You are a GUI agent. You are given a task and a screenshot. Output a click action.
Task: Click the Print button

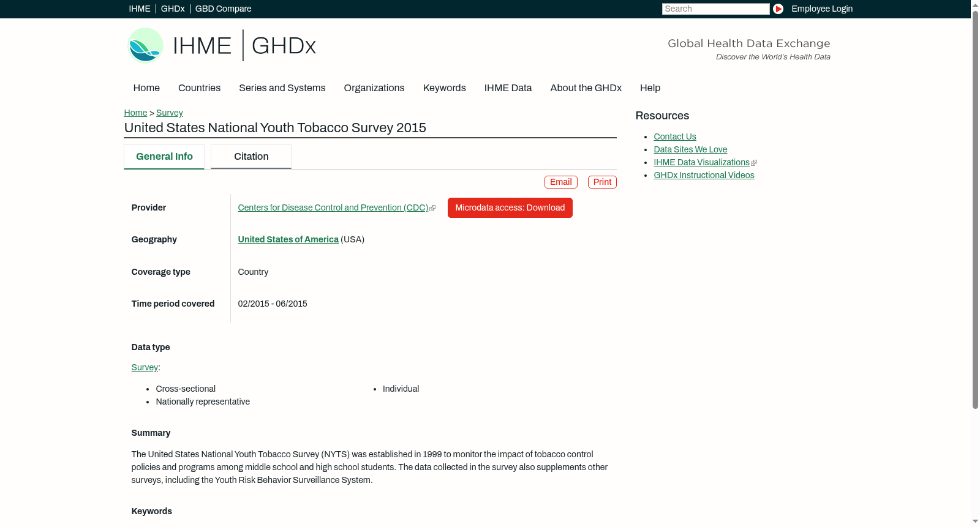[x=602, y=182]
